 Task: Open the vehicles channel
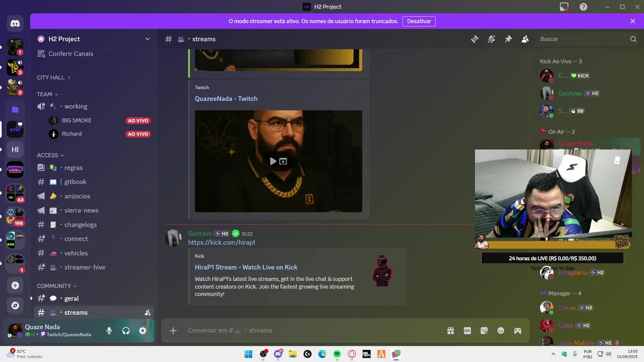(x=94, y=253)
